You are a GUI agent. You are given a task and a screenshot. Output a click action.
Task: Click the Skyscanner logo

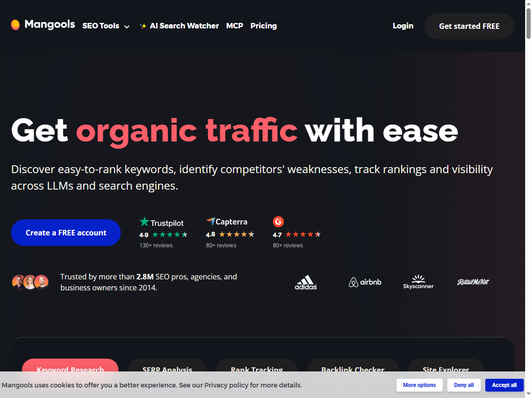pyautogui.click(x=418, y=282)
